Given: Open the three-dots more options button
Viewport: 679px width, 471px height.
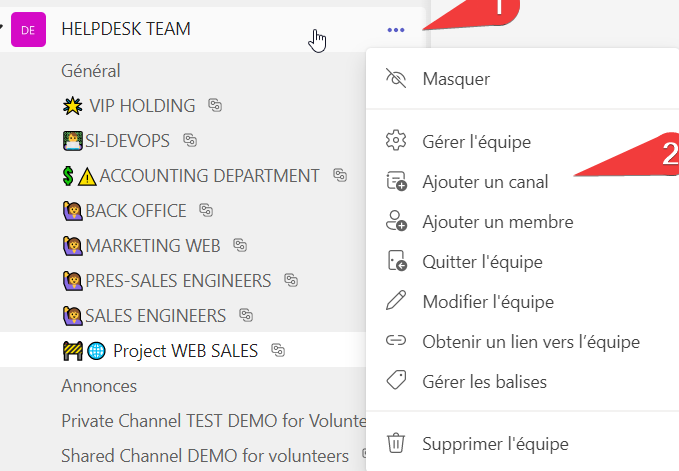Looking at the screenshot, I should click(396, 30).
